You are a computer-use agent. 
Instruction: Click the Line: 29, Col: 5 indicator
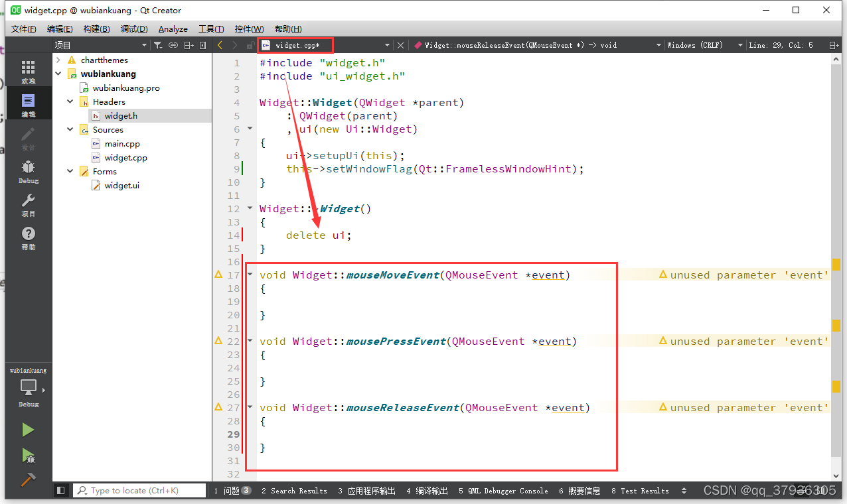click(x=781, y=45)
